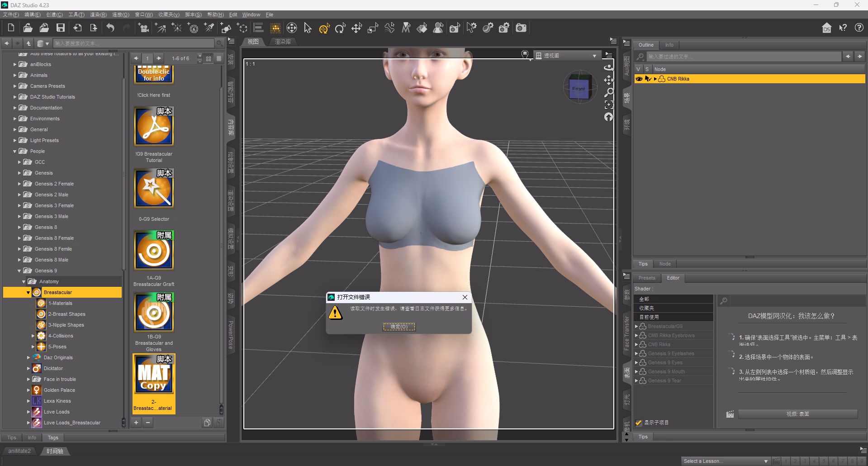
Task: Click the plus add button below thumbnails
Action: coord(136,423)
